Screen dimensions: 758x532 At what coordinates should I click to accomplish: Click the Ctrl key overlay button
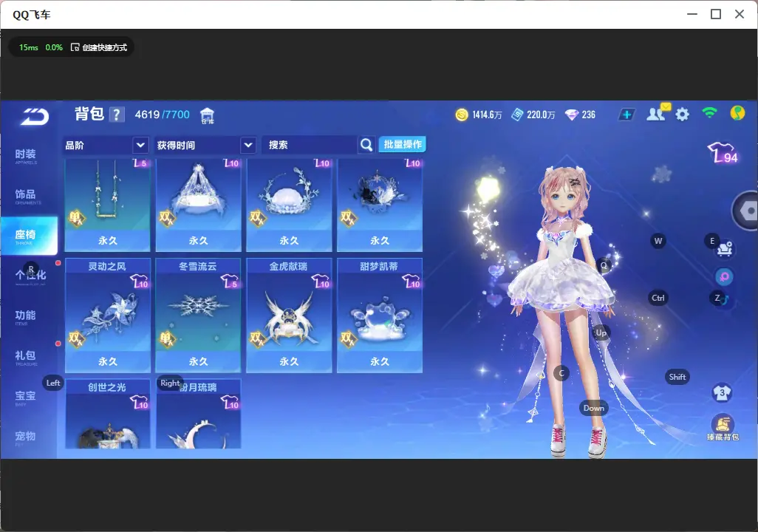pyautogui.click(x=658, y=298)
